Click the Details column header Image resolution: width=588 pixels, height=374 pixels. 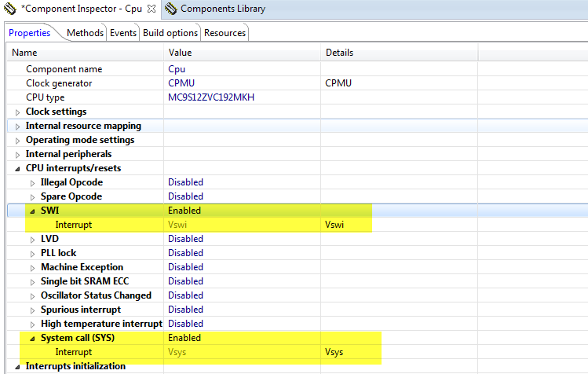pyautogui.click(x=400, y=53)
